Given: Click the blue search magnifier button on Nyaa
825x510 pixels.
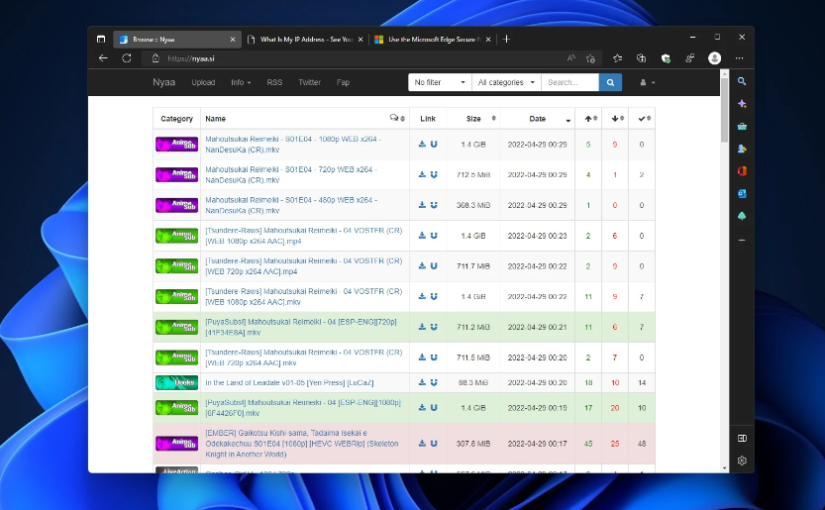Looking at the screenshot, I should [x=610, y=83].
